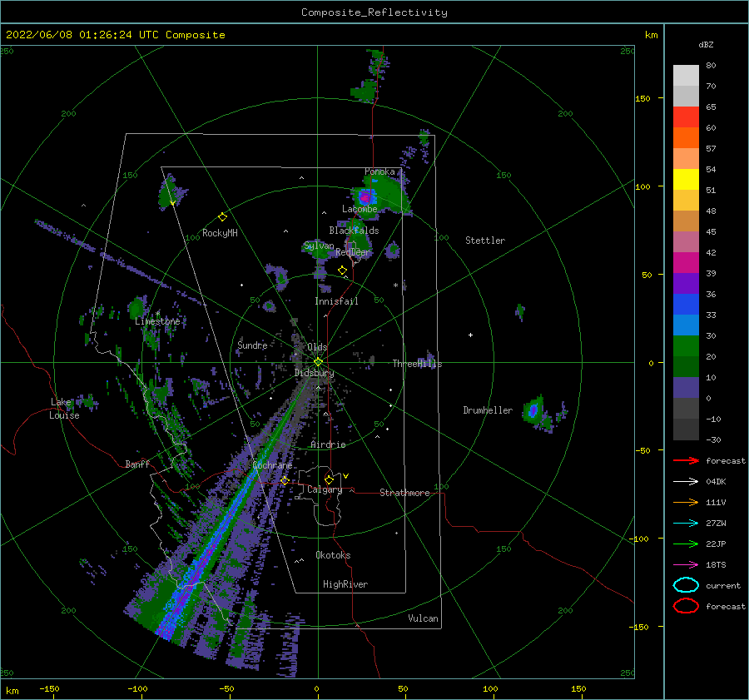Click the Sundre town label
The width and height of the screenshot is (749, 700).
(252, 345)
